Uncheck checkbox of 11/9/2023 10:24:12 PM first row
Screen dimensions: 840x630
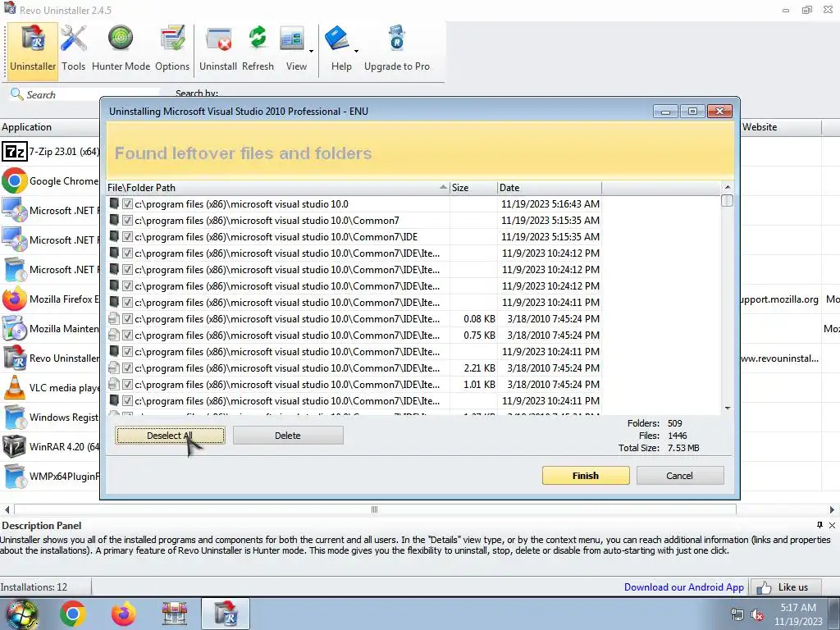pos(127,253)
